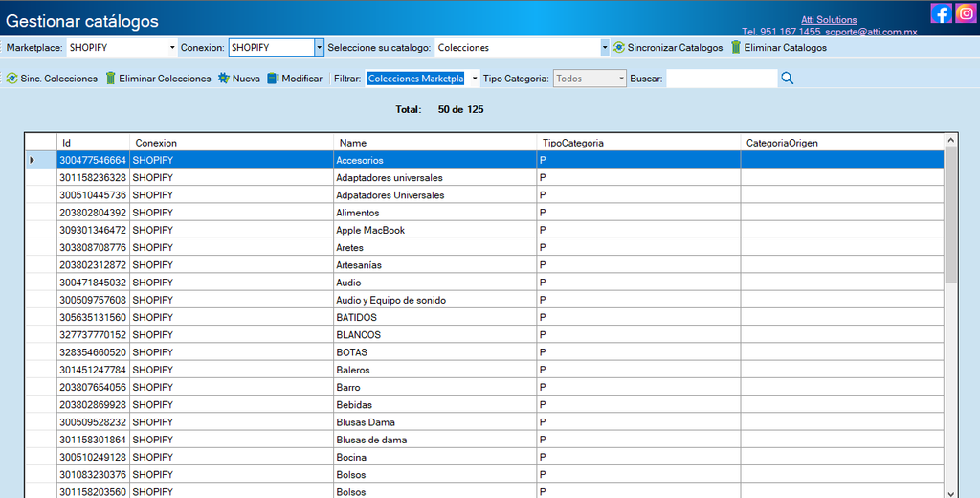Image resolution: width=980 pixels, height=498 pixels.
Task: Click the Sincronizar Catalogos button label
Action: coord(675,48)
